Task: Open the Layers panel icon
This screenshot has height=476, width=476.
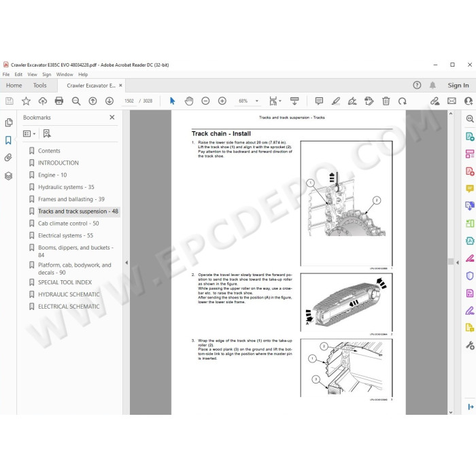Action: (8, 175)
